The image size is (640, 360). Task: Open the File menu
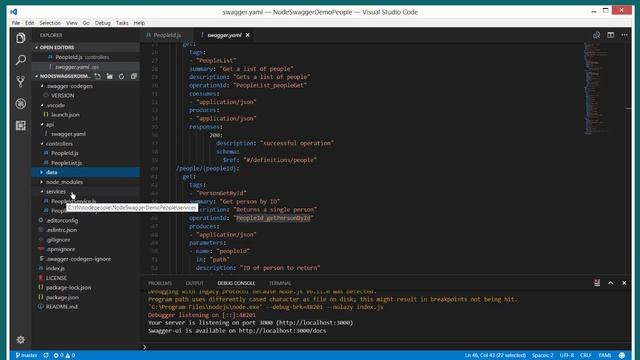(16, 23)
